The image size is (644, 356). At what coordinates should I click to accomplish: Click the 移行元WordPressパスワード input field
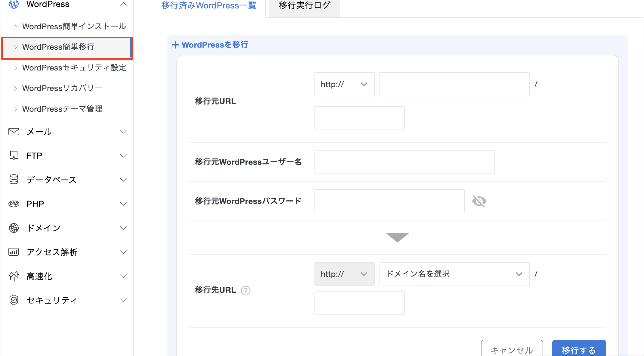pyautogui.click(x=390, y=201)
